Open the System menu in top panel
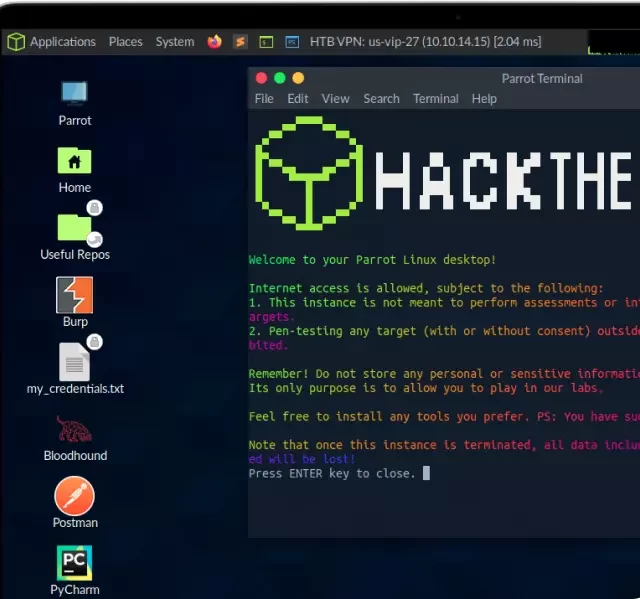Image resolution: width=640 pixels, height=599 pixels. tap(175, 42)
